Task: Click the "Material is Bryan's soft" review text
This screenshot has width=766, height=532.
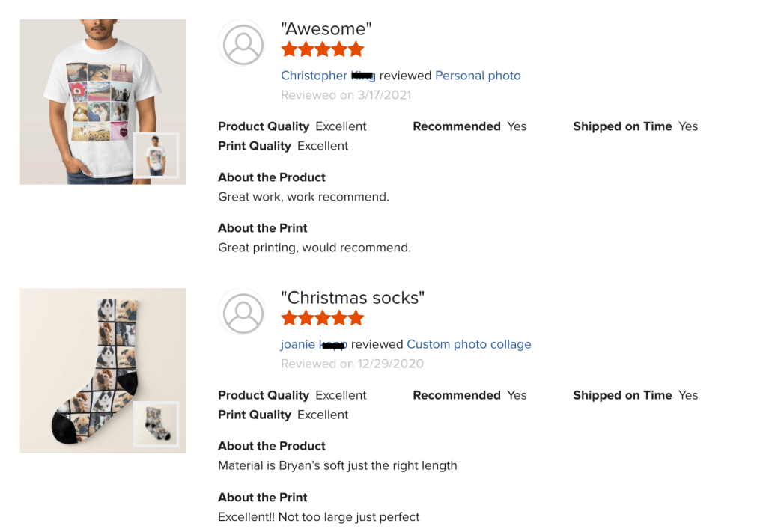Action: (337, 465)
